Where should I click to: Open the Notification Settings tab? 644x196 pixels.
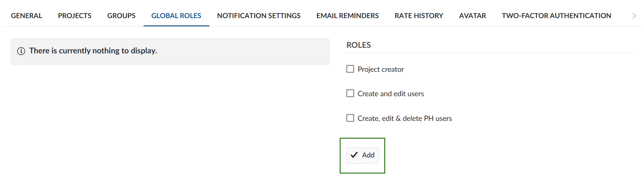point(258,15)
